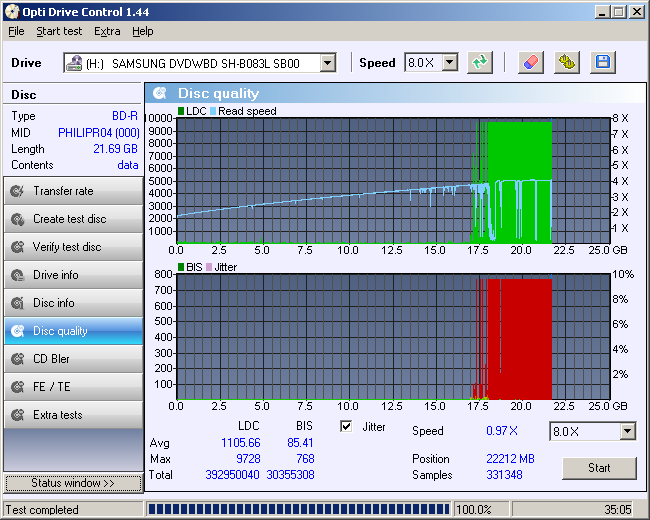Open the toolbar Speed dropdown
Image resolution: width=650 pixels, height=520 pixels.
(x=449, y=63)
